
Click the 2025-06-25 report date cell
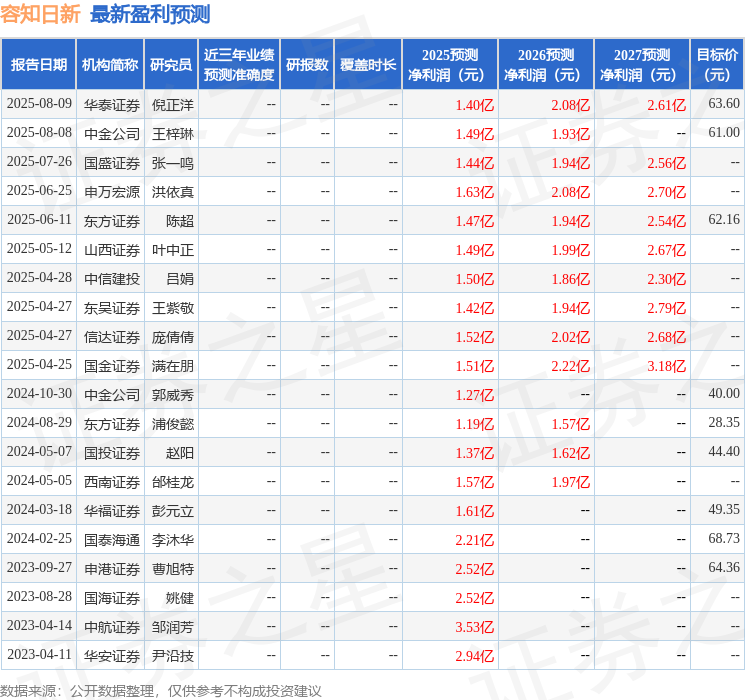[x=39, y=191]
